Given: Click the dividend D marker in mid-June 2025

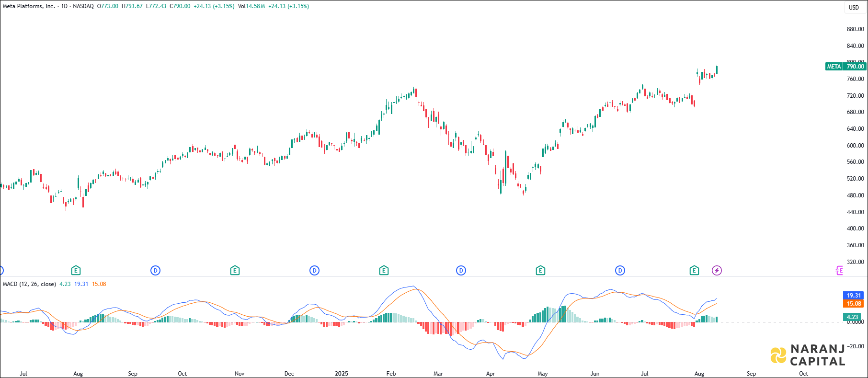Looking at the screenshot, I should [620, 271].
